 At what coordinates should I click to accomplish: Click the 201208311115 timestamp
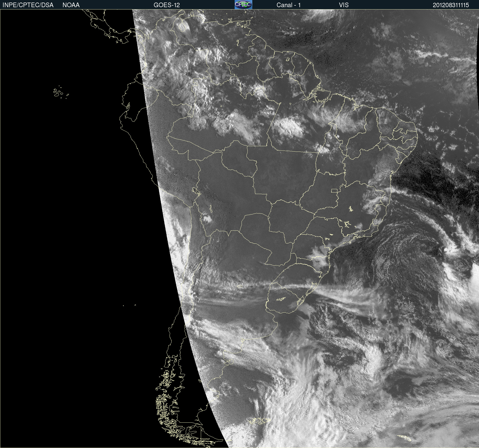[451, 5]
